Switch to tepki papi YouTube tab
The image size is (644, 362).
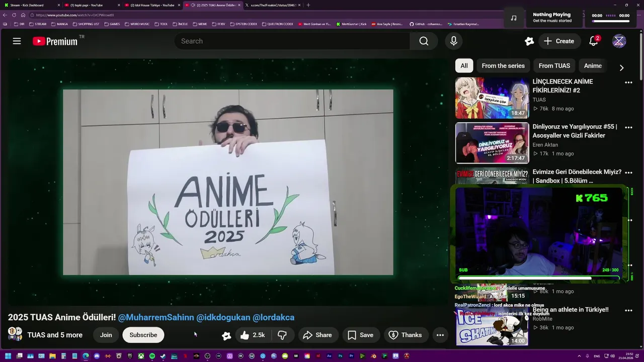[92, 5]
